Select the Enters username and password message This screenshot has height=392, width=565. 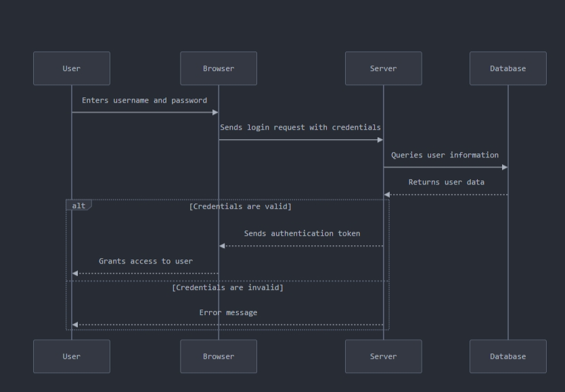(143, 100)
